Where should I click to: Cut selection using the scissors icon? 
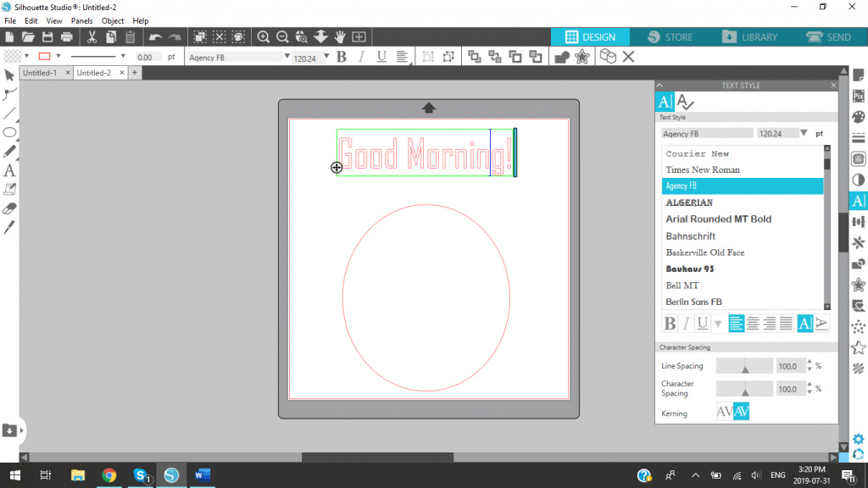tap(91, 37)
